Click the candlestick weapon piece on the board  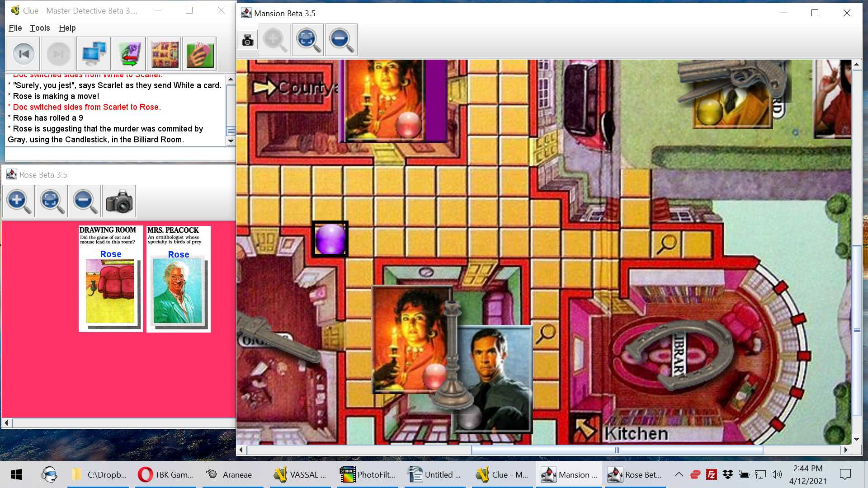point(452,355)
